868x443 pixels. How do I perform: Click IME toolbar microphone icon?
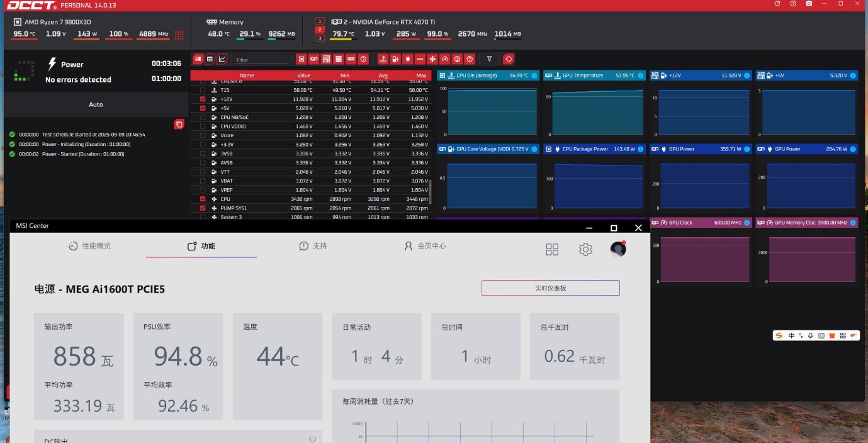811,335
